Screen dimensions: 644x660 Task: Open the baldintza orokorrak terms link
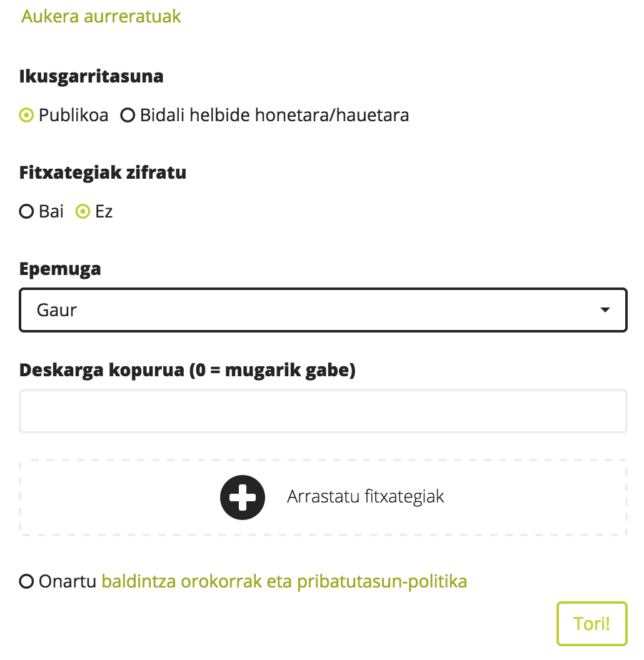click(x=180, y=582)
